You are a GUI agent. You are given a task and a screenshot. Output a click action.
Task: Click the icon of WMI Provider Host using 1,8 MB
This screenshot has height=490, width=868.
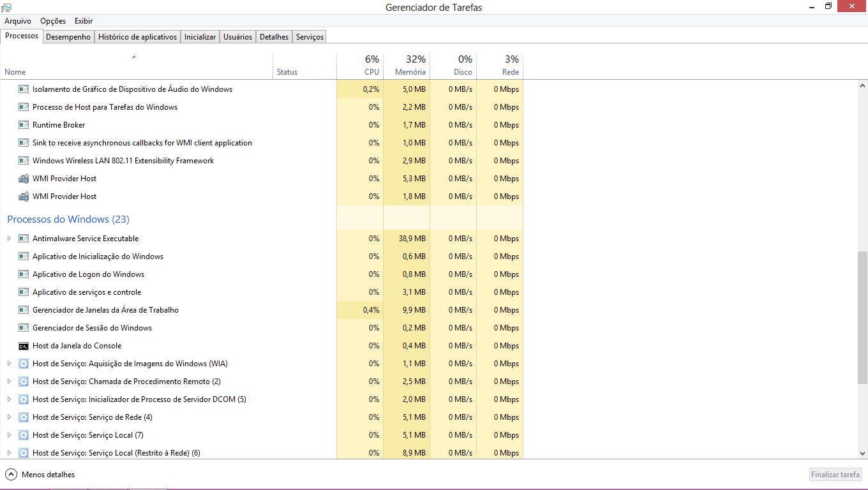(x=24, y=197)
